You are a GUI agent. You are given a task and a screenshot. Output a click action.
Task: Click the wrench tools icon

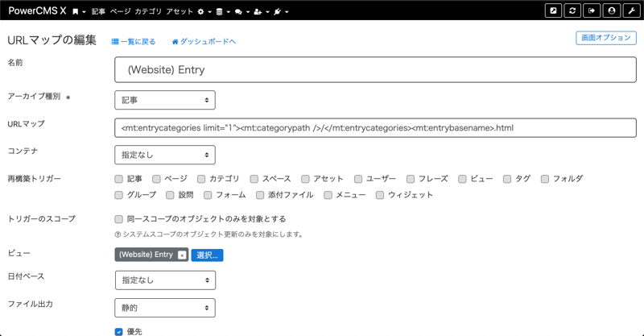[x=631, y=11]
